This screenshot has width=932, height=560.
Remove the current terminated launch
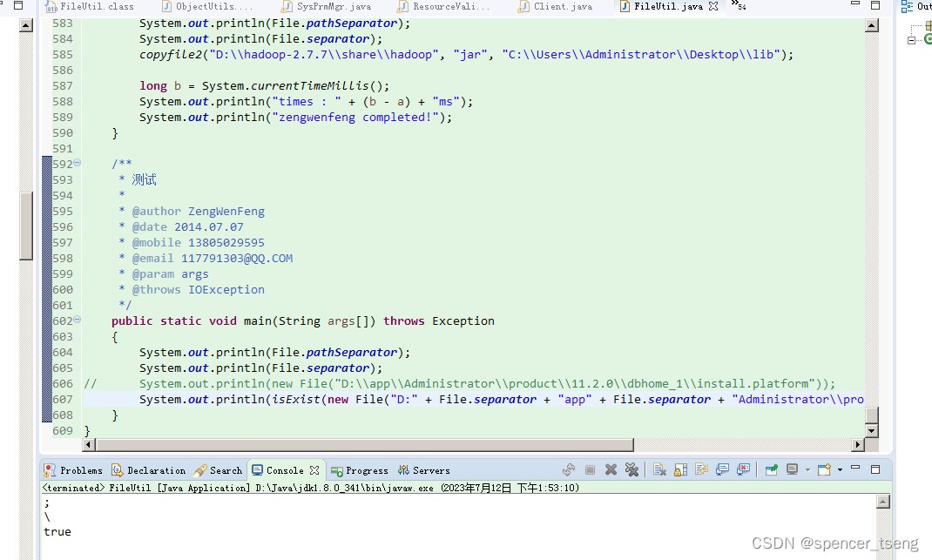pos(611,469)
